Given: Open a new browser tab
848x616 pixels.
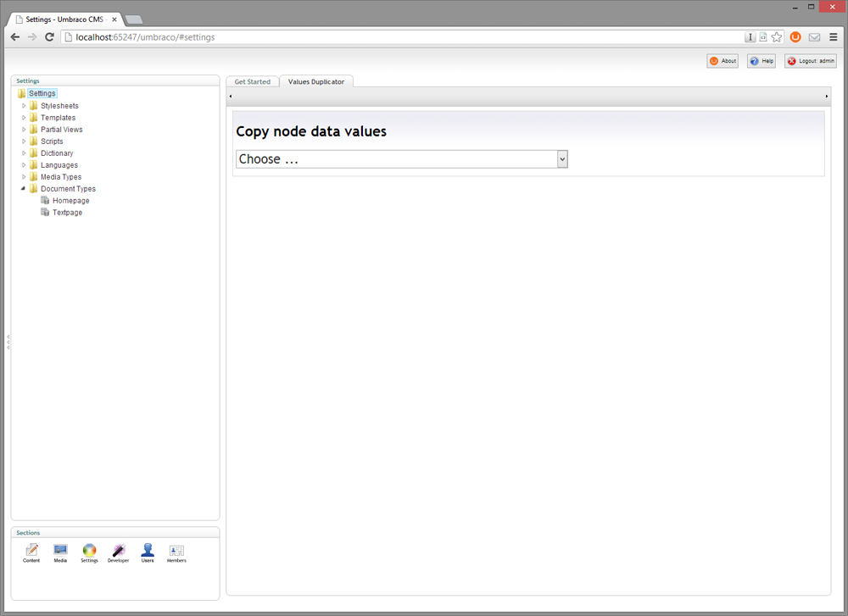Looking at the screenshot, I should tap(134, 20).
